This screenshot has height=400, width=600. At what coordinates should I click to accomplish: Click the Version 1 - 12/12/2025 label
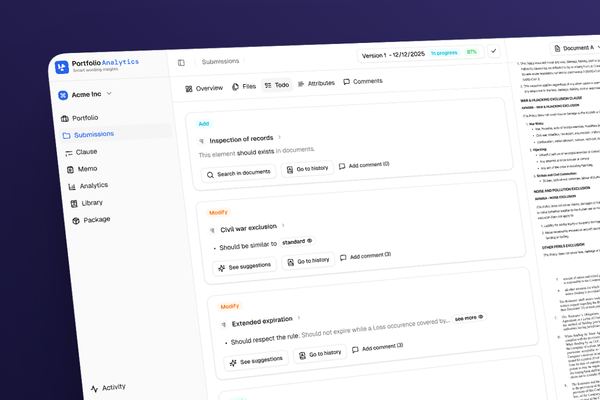[x=393, y=54]
